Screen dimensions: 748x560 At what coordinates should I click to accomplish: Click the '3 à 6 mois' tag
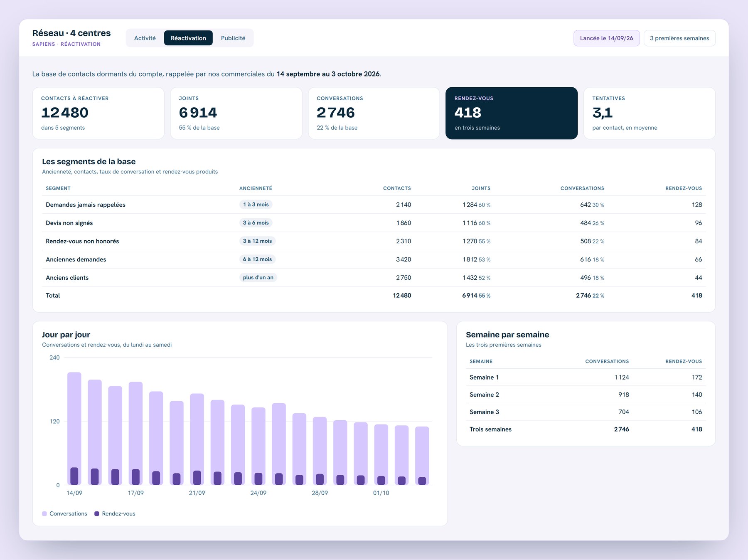(256, 223)
